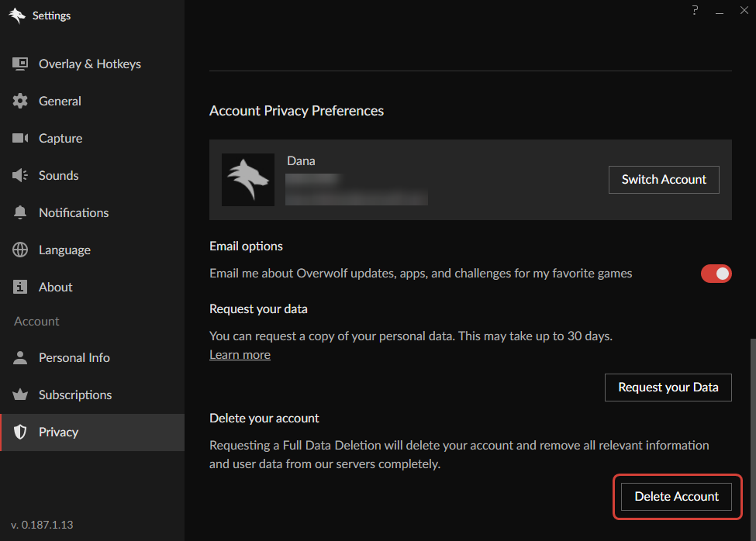The height and width of the screenshot is (541, 756).
Task: Click the Email options heading
Action: (x=246, y=246)
